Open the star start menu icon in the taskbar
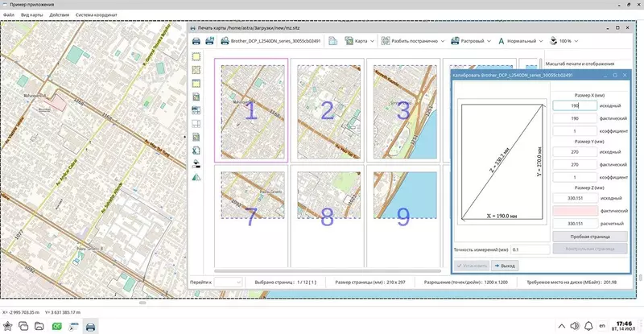The width and height of the screenshot is (644, 334). 8,326
